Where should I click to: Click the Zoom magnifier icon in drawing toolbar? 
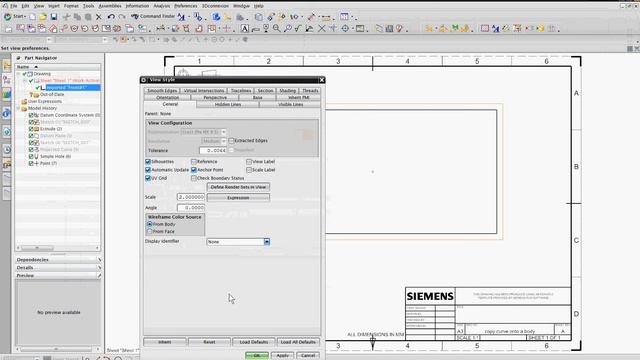277,29
